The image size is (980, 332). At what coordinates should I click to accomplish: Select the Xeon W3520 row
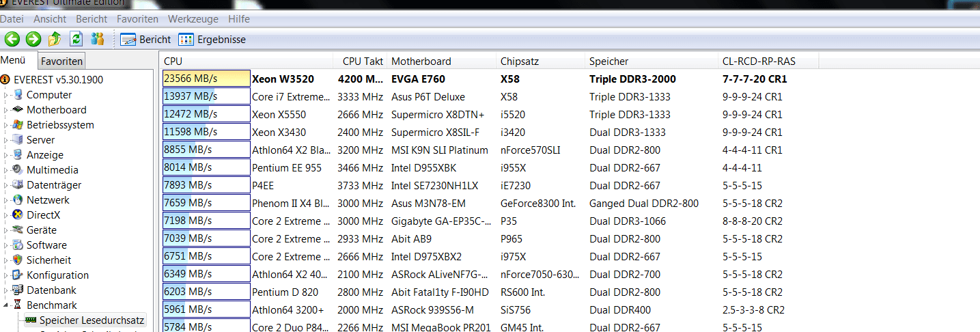point(490,79)
